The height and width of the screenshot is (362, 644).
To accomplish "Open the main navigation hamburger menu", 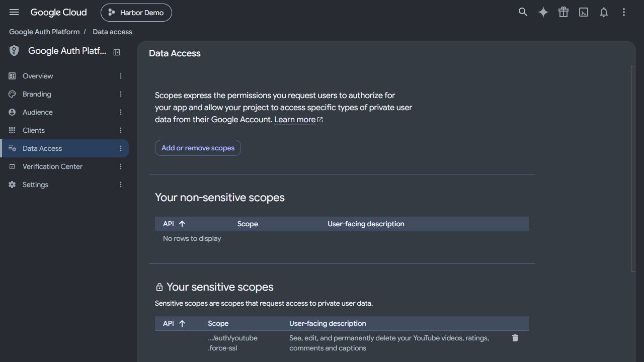I will coord(14,12).
